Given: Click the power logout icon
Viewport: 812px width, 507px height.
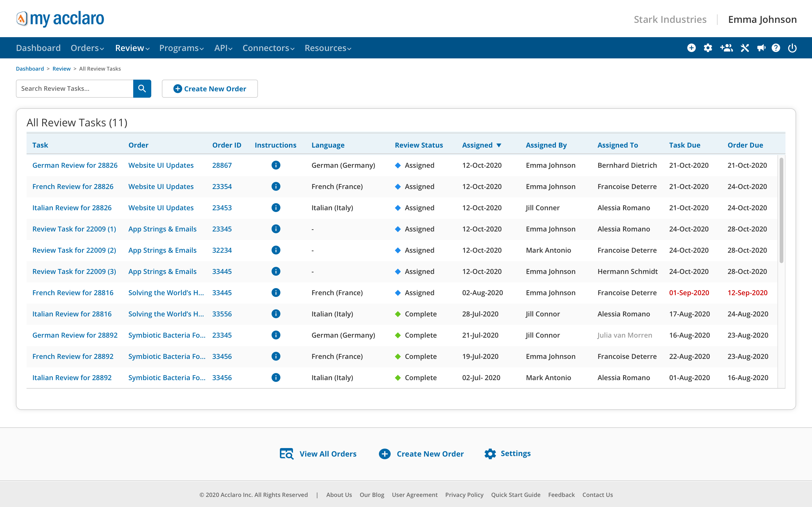Looking at the screenshot, I should click(x=792, y=48).
